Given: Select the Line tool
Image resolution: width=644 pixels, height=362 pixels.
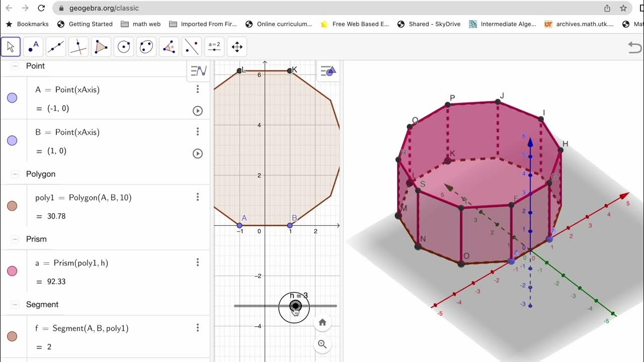Looking at the screenshot, I should (56, 47).
